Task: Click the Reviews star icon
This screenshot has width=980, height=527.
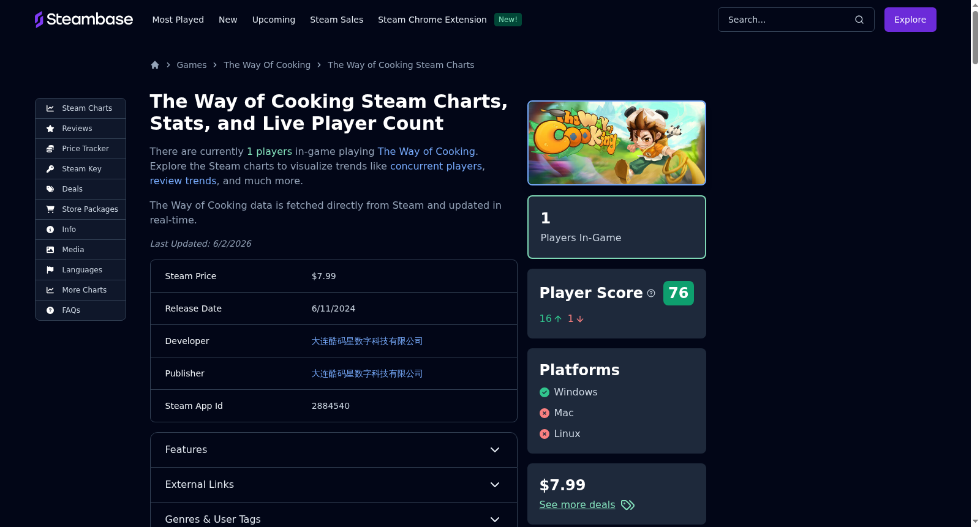Action: (x=50, y=129)
